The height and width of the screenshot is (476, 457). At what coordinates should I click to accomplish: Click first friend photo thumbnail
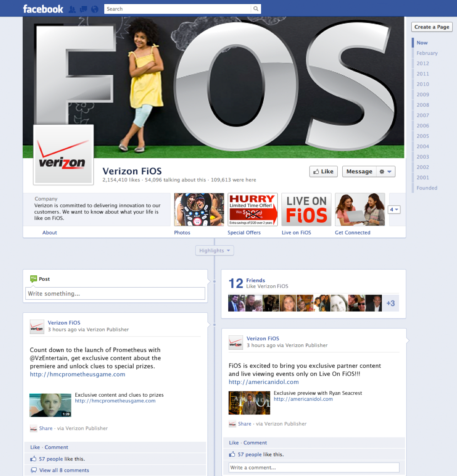[x=236, y=303]
